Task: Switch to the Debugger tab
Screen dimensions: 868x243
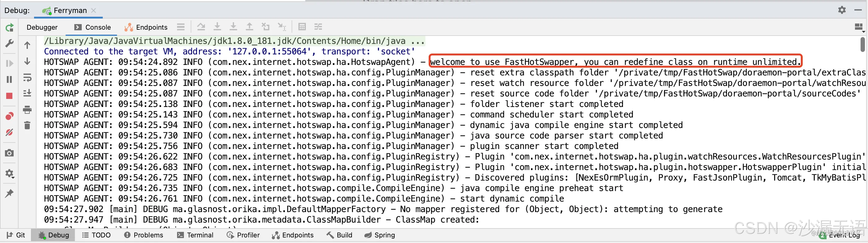Action: [42, 27]
